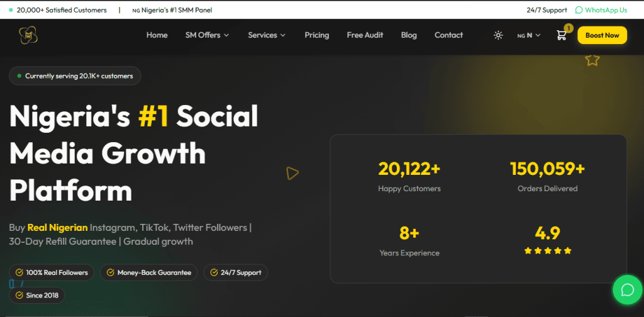Go to the Home page

(157, 35)
